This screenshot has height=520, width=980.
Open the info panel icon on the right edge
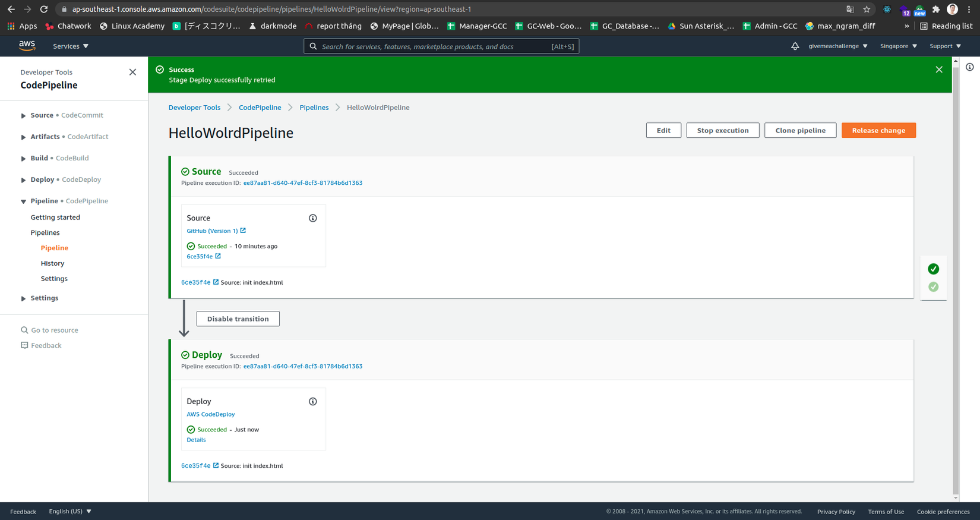click(x=970, y=67)
